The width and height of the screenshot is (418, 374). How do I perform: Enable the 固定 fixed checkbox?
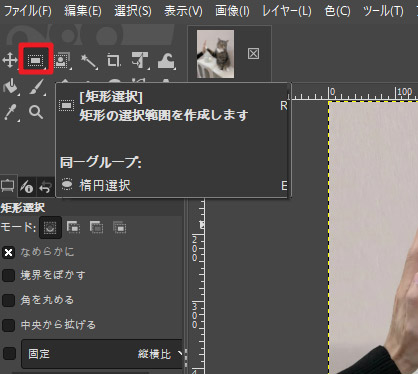(x=9, y=354)
